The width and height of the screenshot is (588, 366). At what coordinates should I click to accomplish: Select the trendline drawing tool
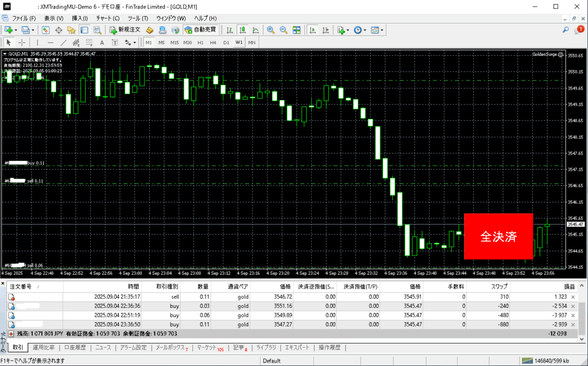pyautogui.click(x=63, y=43)
